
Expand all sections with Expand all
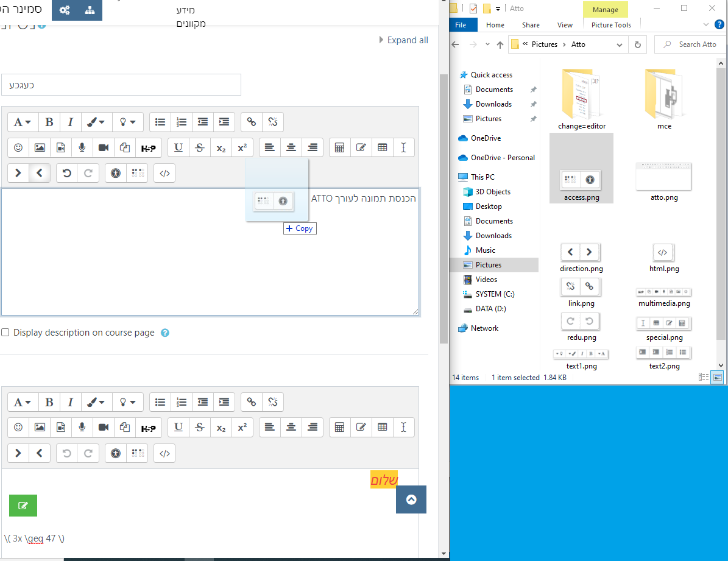(407, 40)
